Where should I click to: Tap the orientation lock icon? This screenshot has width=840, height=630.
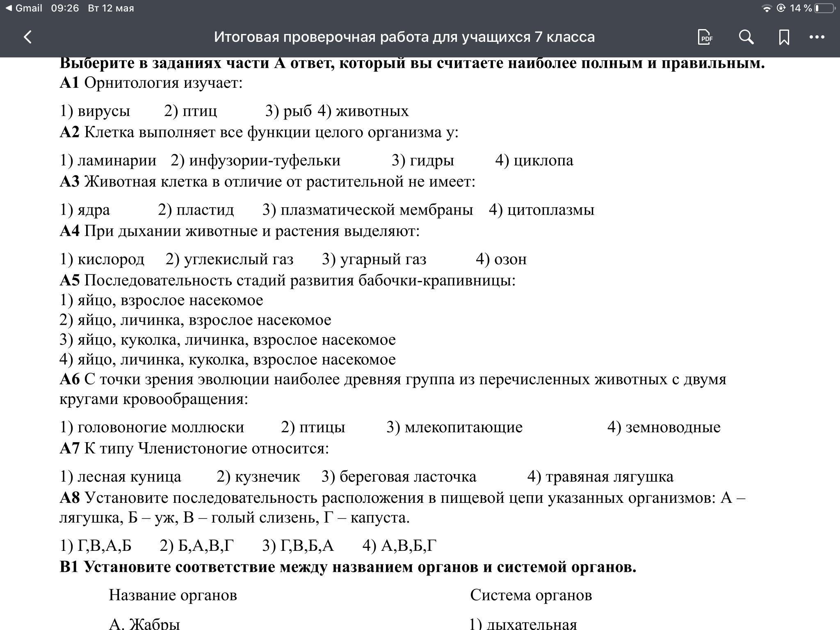(781, 8)
